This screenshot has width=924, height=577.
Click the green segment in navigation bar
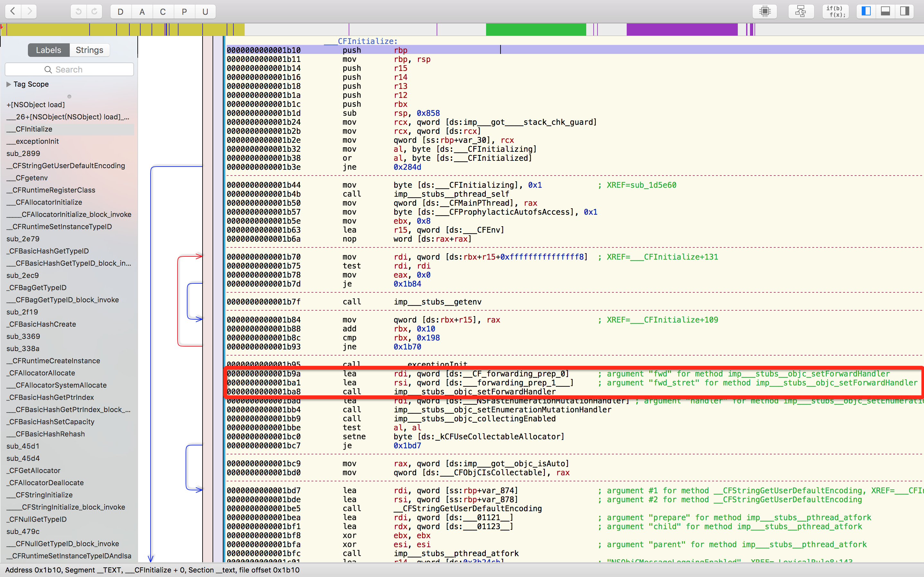536,30
